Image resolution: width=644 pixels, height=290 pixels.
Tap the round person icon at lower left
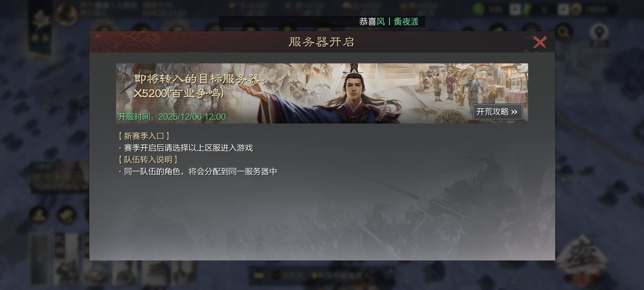click(x=39, y=215)
